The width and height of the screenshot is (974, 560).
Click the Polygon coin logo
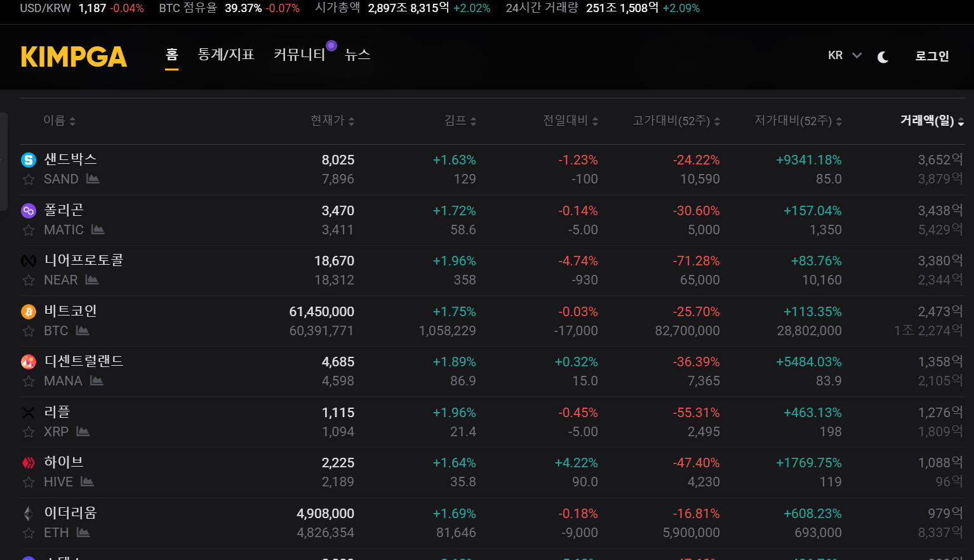pos(29,211)
